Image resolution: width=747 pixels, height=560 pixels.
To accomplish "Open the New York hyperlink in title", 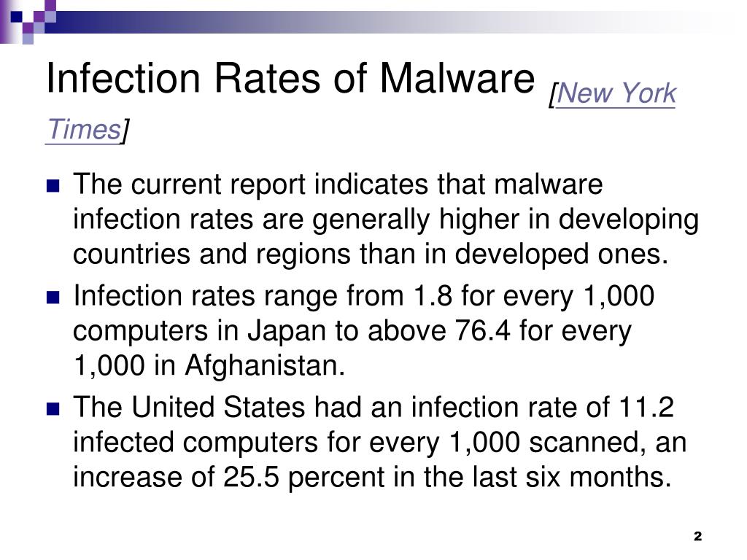I will pyautogui.click(x=616, y=93).
